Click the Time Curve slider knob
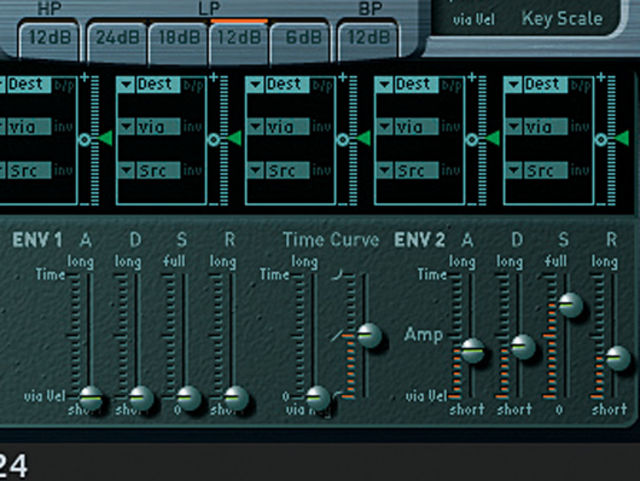Image resolution: width=640 pixels, height=481 pixels. 369,336
